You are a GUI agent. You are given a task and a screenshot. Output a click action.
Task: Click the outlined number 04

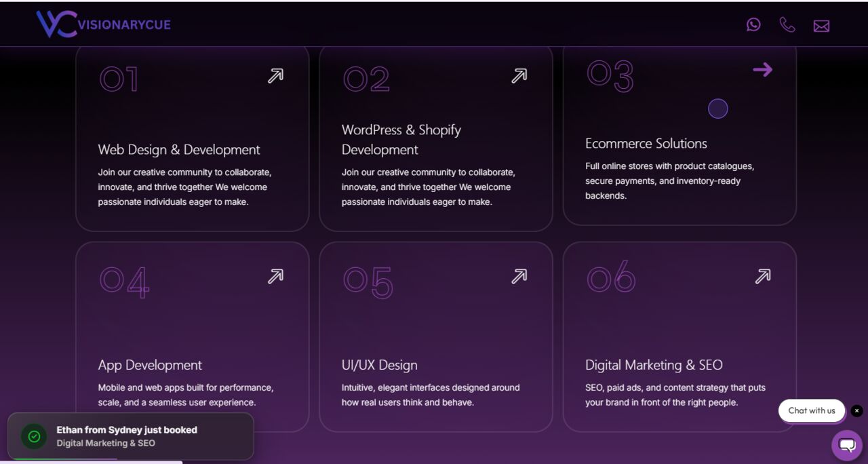tap(124, 282)
